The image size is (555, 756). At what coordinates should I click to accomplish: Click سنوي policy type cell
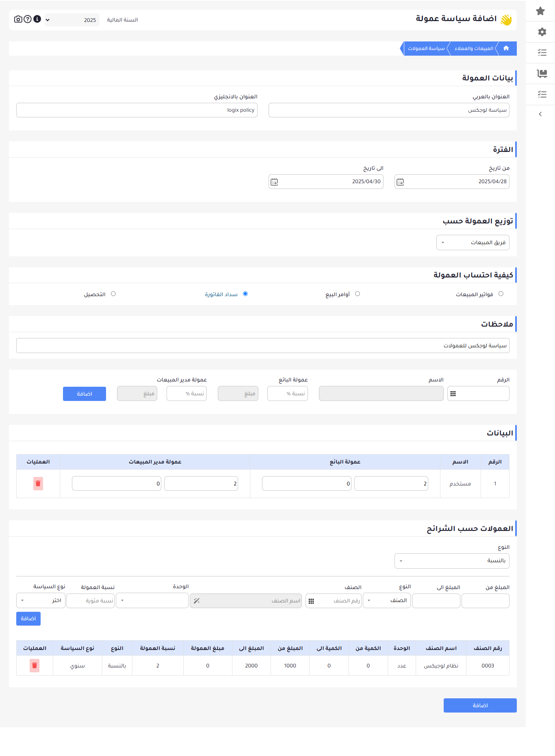tap(78, 666)
